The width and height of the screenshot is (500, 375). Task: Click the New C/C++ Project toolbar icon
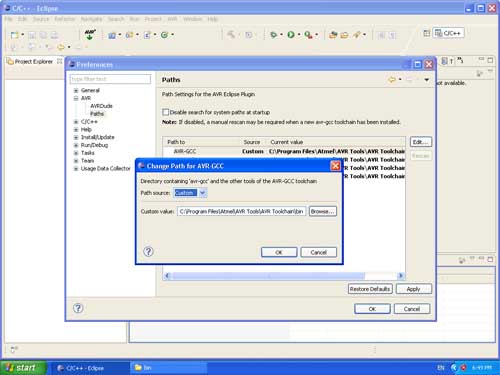point(112,35)
